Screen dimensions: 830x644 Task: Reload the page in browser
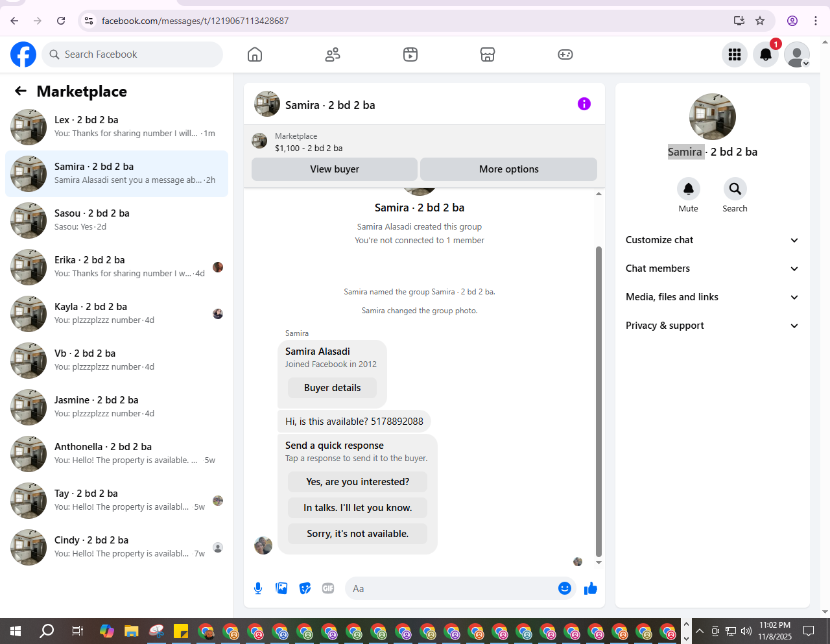(x=61, y=21)
